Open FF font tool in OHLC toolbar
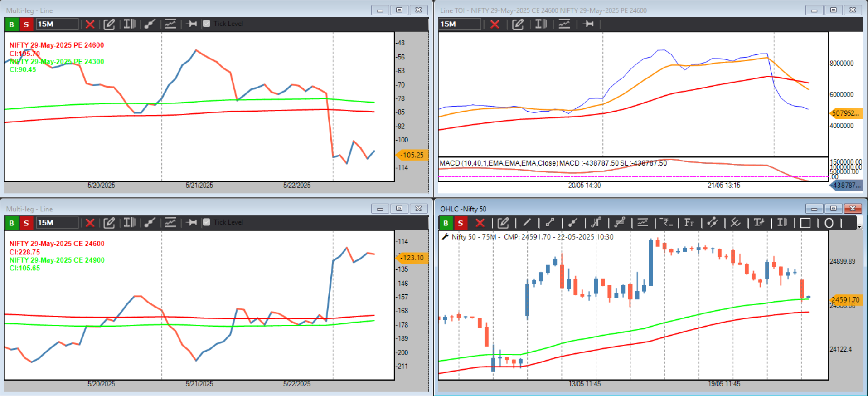Viewport: 868px width, 396px height. pos(689,222)
